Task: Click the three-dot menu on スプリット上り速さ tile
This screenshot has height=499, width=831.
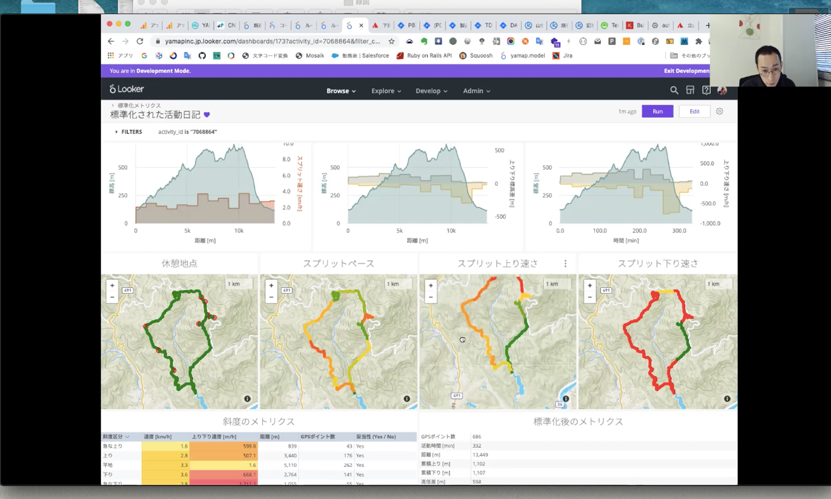Action: pos(565,263)
